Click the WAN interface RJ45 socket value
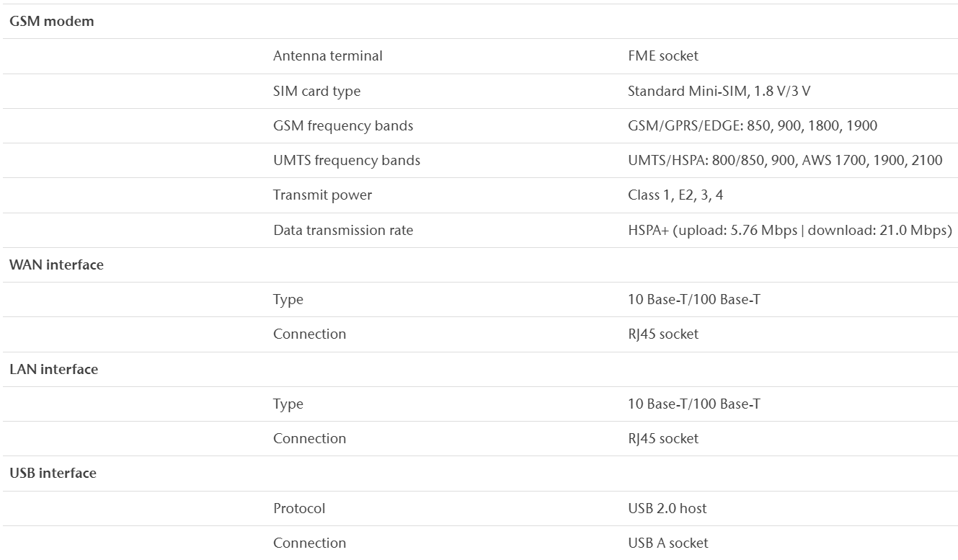This screenshot has width=958, height=560. tap(663, 334)
